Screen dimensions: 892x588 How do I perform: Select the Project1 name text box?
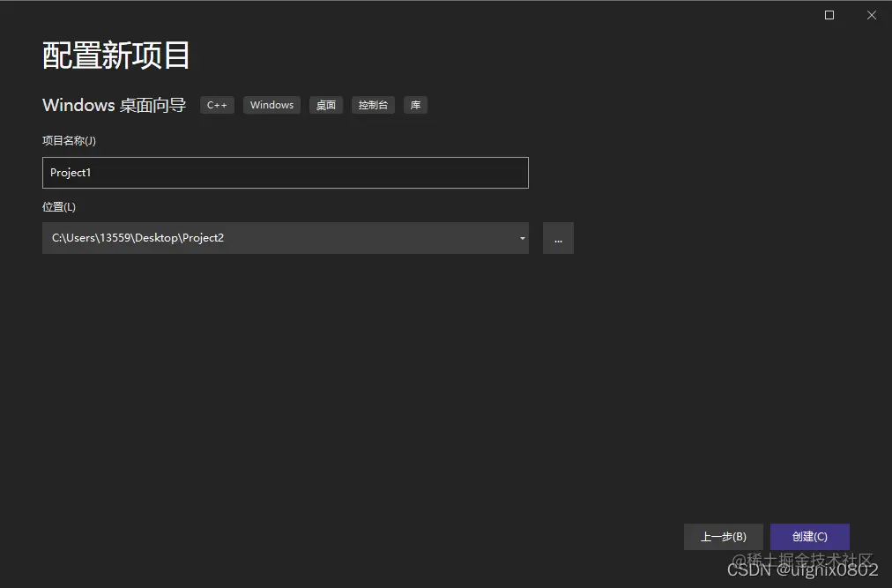click(x=285, y=173)
